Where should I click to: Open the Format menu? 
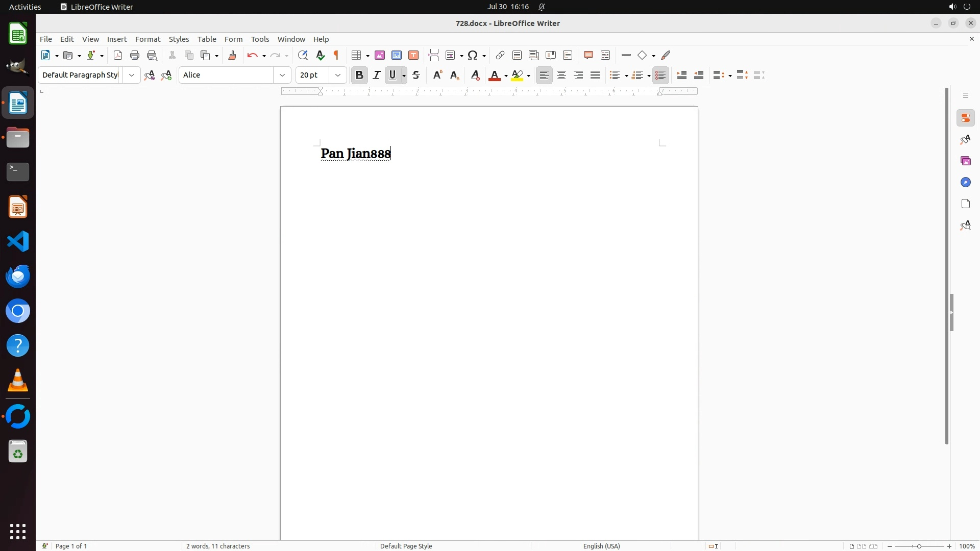point(148,39)
